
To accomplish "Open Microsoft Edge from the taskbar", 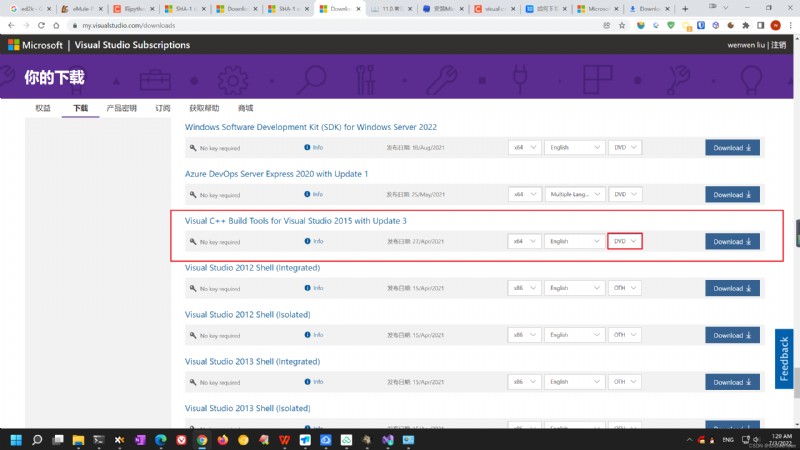I will point(161,440).
